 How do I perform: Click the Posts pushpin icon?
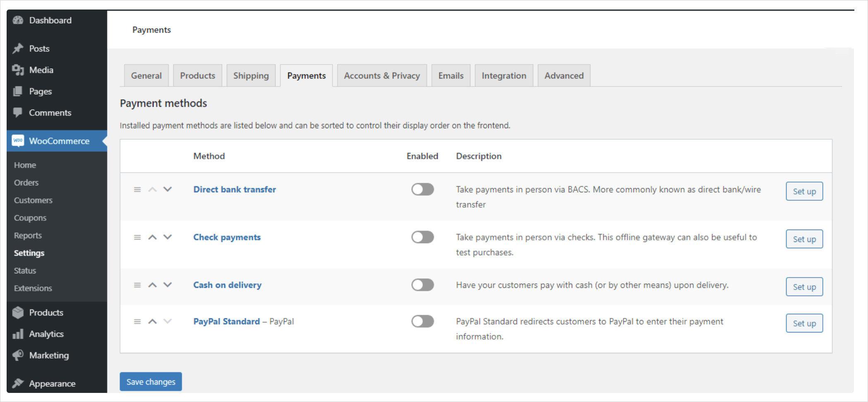[x=18, y=48]
